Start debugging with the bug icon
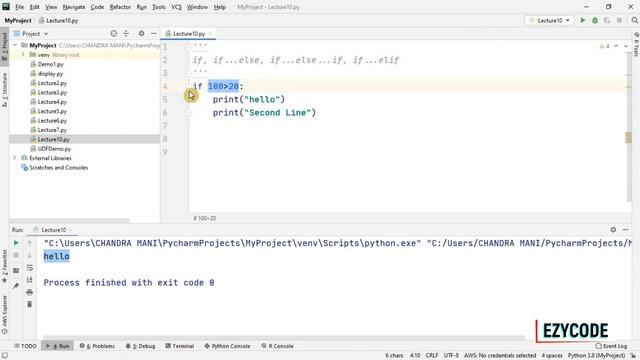Screen dimensions: 640x360 coord(595,20)
